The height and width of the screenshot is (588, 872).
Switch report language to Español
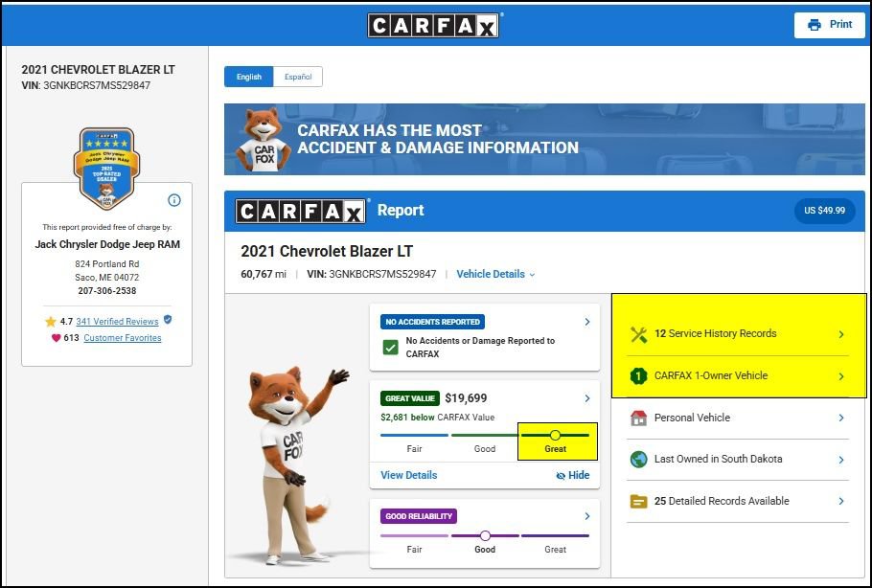[298, 77]
